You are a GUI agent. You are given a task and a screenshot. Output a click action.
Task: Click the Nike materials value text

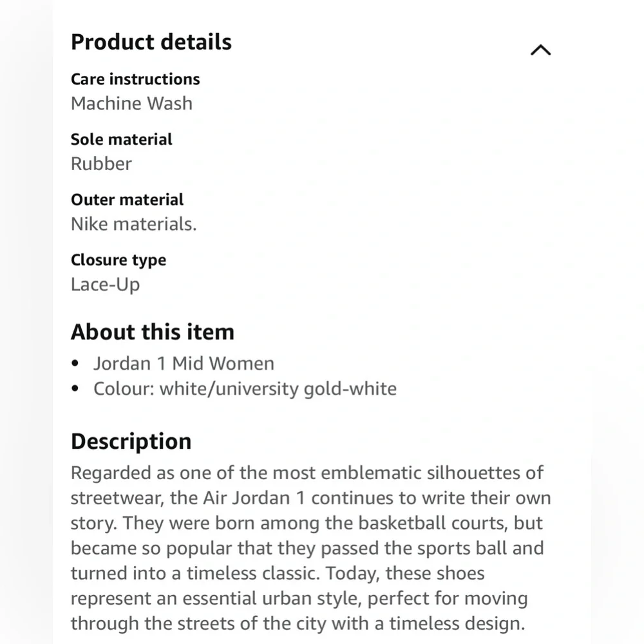pos(133,224)
